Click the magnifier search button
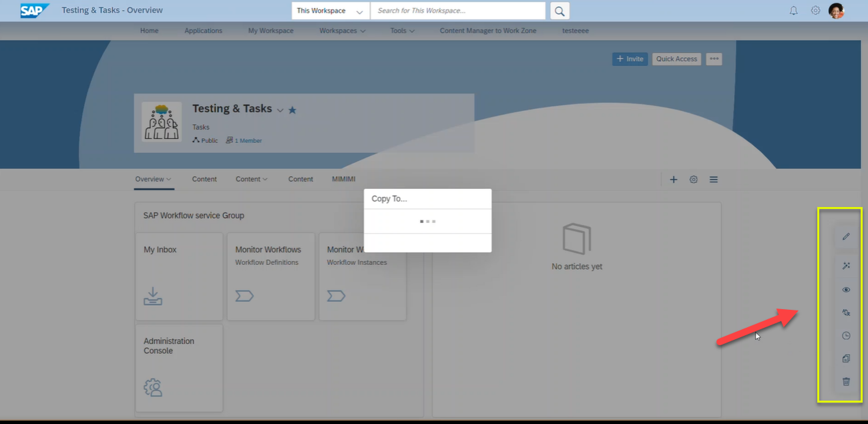The height and width of the screenshot is (424, 868). pyautogui.click(x=560, y=11)
